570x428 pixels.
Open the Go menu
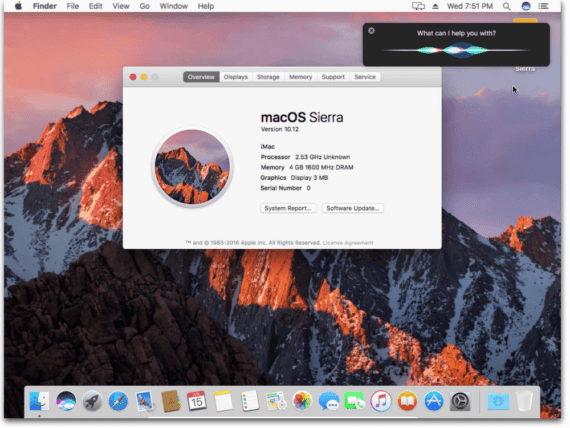point(144,6)
